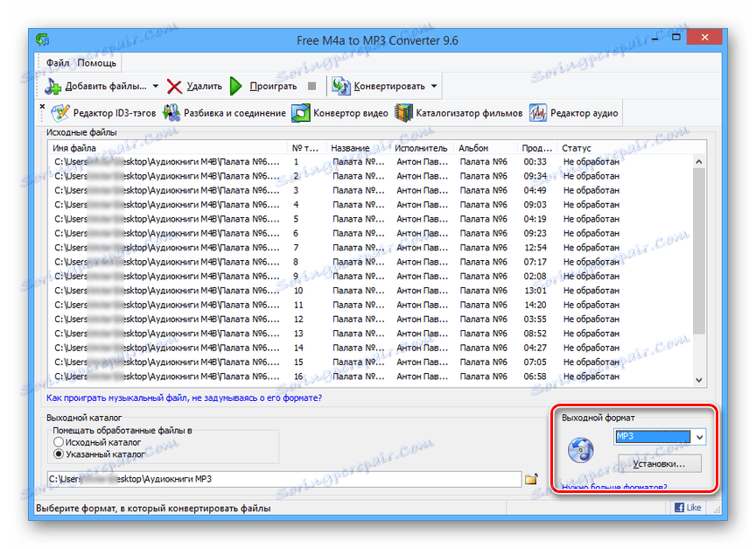756x549 pixels.
Task: Click the Добавить файлы... toolbar label
Action: pyautogui.click(x=106, y=87)
